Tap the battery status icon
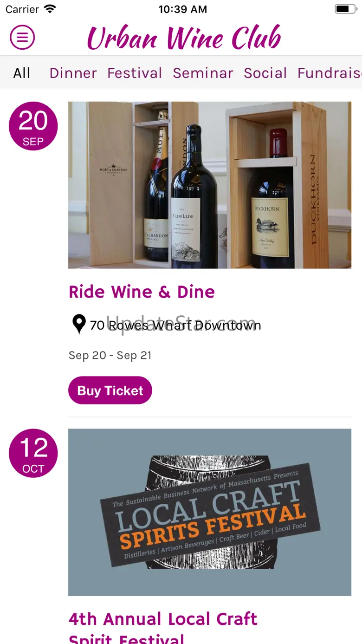This screenshot has height=644, width=362. [x=345, y=9]
